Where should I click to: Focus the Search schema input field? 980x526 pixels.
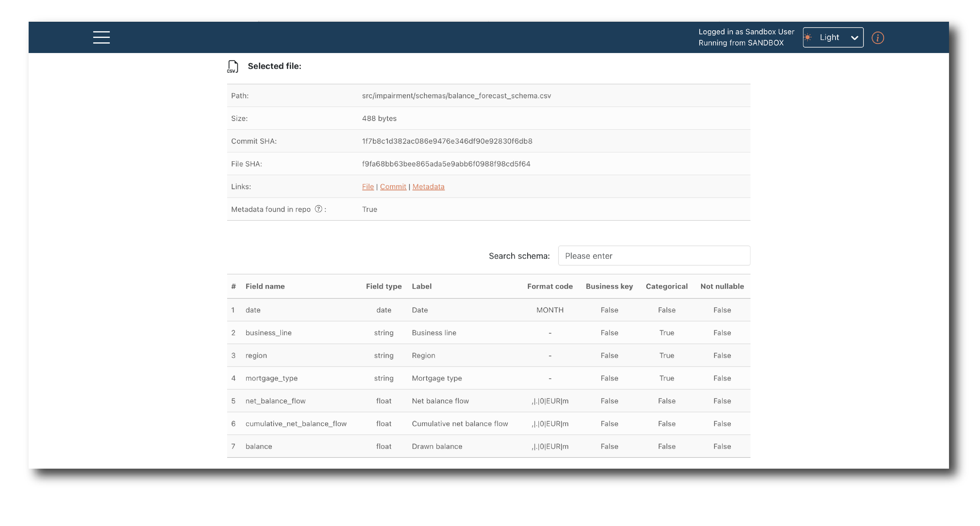pos(653,256)
